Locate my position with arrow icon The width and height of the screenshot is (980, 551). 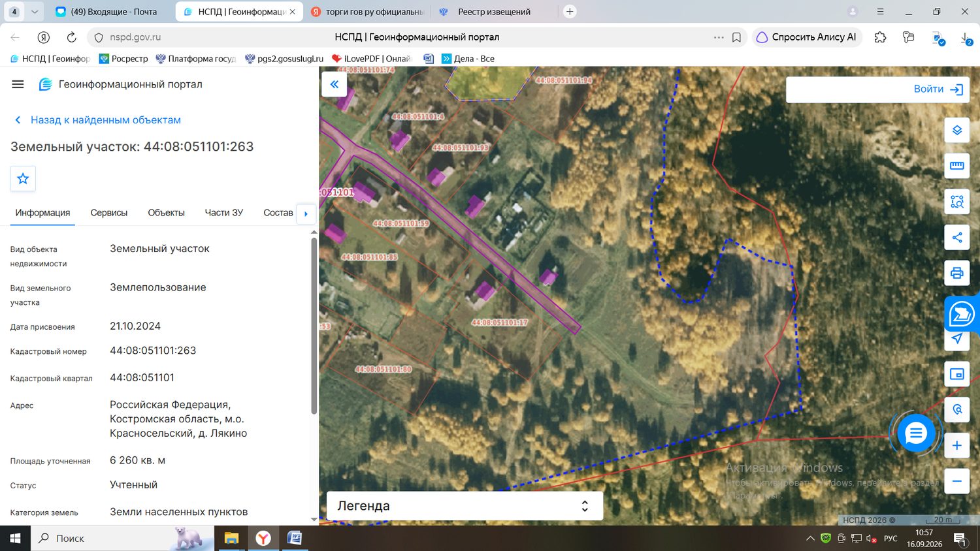click(x=957, y=339)
